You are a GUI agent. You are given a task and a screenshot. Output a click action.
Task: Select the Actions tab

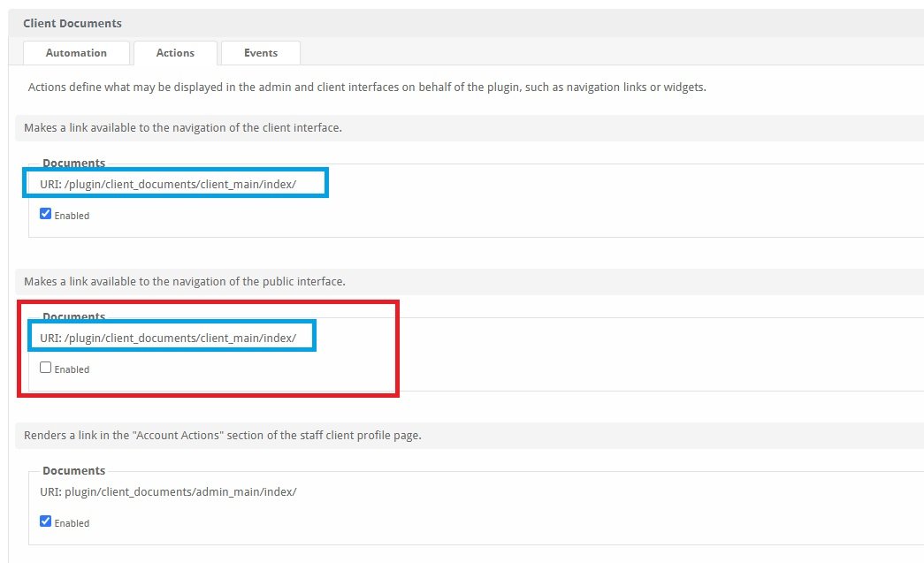(x=175, y=53)
